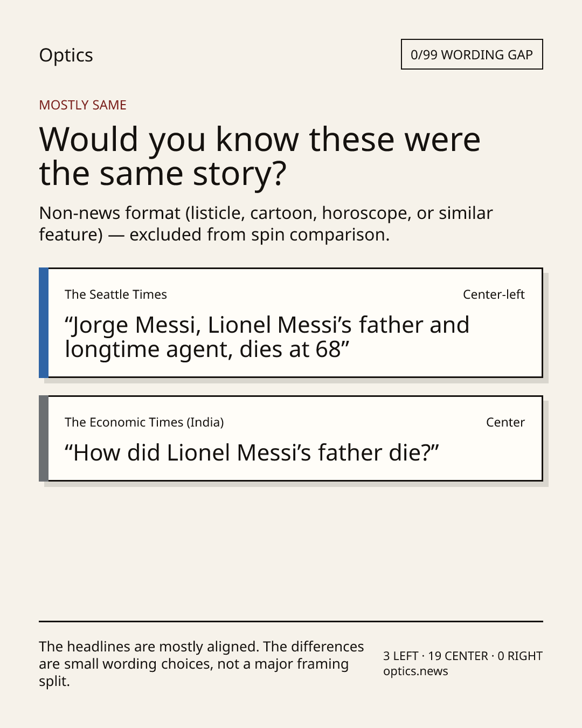The width and height of the screenshot is (582, 728).
Task: Click the gray bias stripe on Economic Times card
Action: pyautogui.click(x=44, y=438)
